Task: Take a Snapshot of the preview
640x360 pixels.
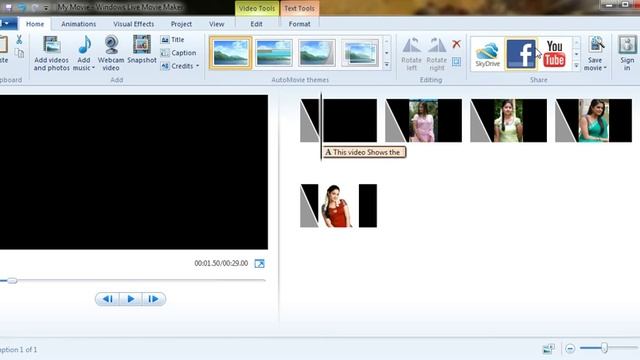Action: click(142, 50)
